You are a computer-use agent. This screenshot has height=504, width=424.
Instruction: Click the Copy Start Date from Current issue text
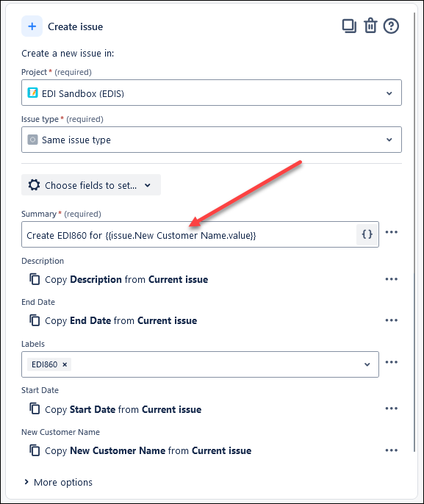(123, 409)
